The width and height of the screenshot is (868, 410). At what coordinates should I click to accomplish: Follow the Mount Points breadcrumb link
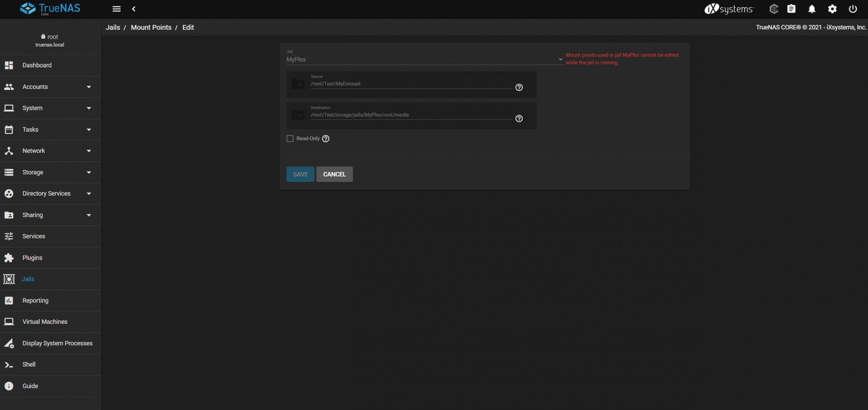pos(151,28)
